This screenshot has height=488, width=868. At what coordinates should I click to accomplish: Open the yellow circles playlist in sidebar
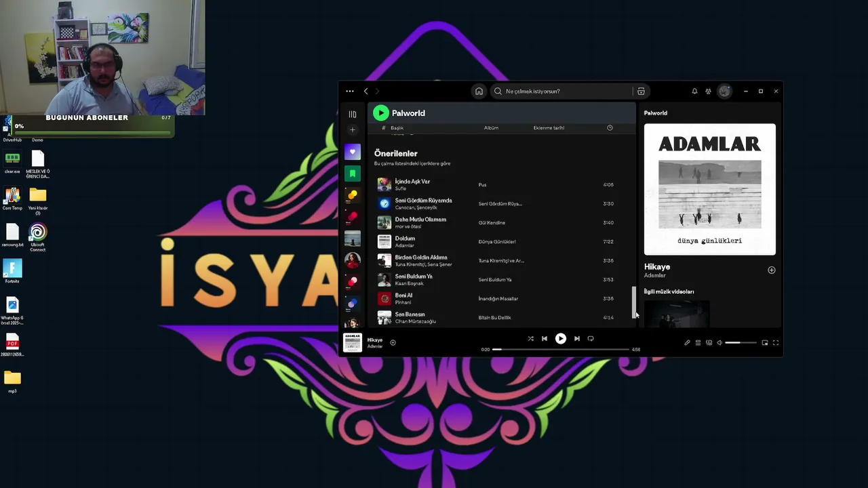pyautogui.click(x=352, y=195)
